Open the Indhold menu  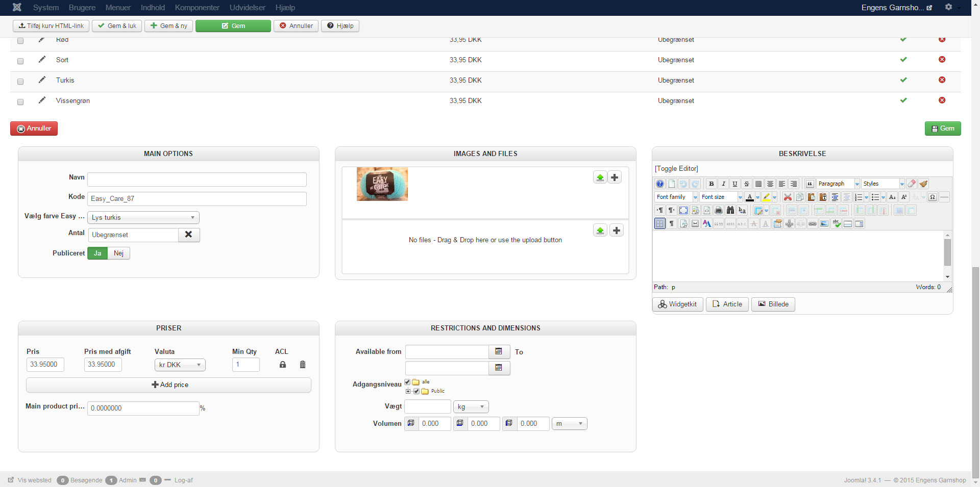[153, 8]
